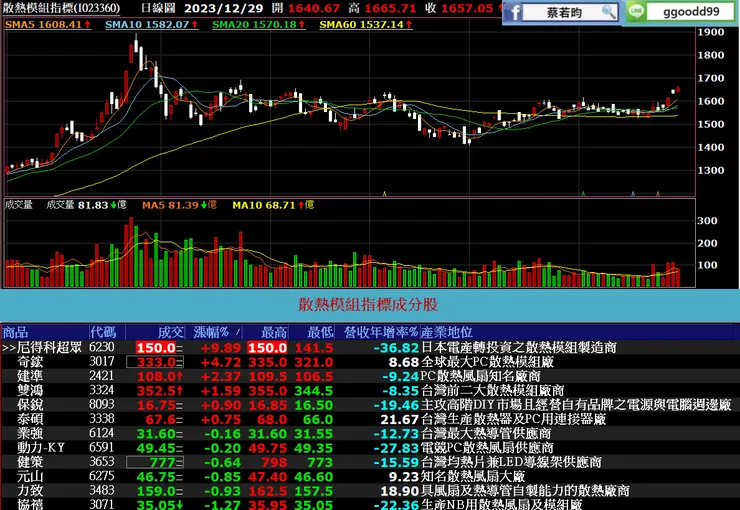
Task: Click the 蔡若昀 search field
Action: (570, 12)
